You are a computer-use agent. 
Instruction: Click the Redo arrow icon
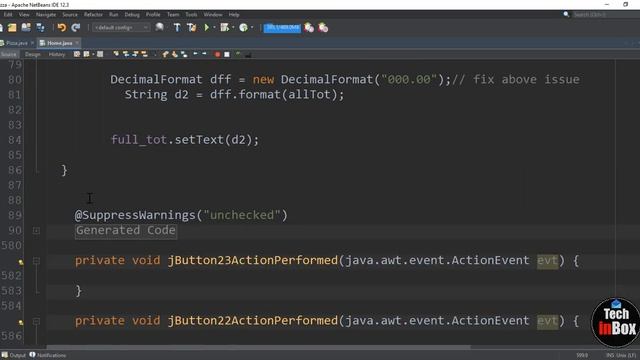[76, 28]
